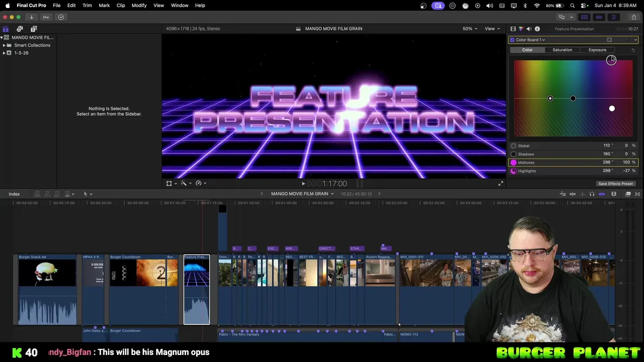Open MANGO MOVIE FILM GRAIN project menu

tap(302, 194)
